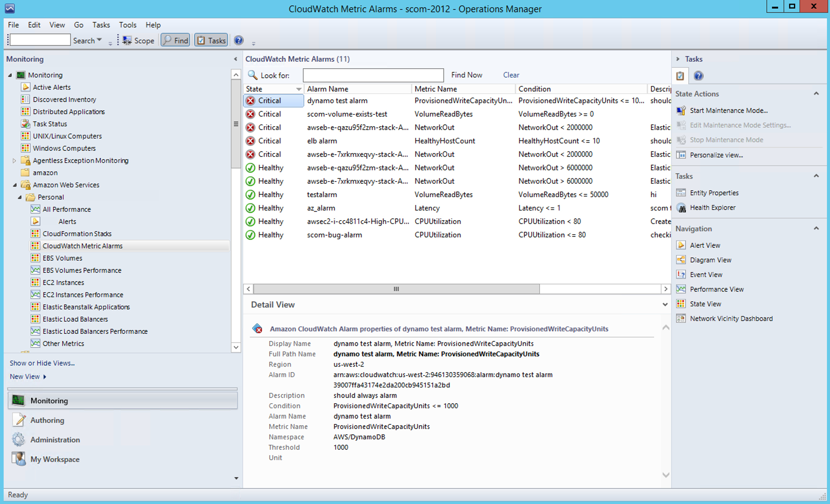Screen dimensions: 830x504
Task: Toggle the Scope toolbar button
Action: coord(138,40)
